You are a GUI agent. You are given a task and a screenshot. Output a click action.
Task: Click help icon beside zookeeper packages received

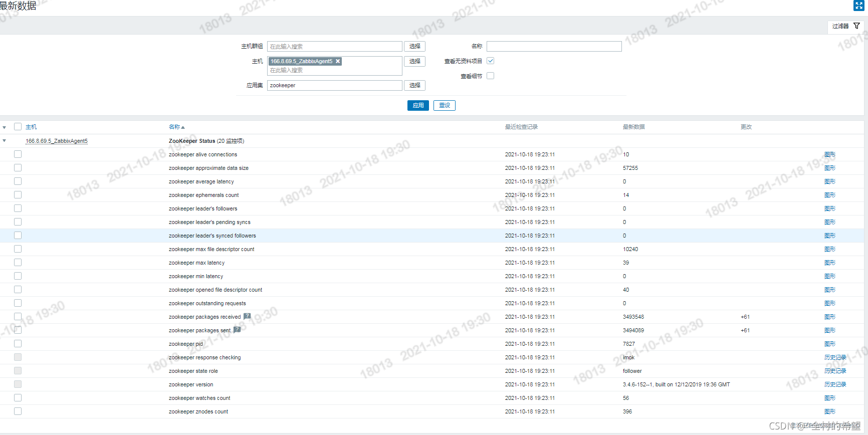point(247,316)
